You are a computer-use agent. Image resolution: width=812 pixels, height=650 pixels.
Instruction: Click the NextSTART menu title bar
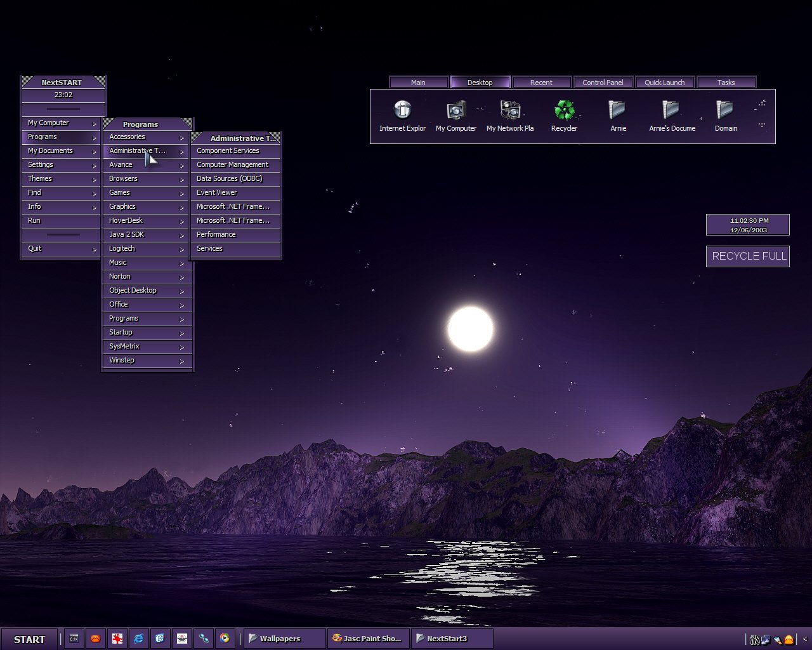point(63,82)
